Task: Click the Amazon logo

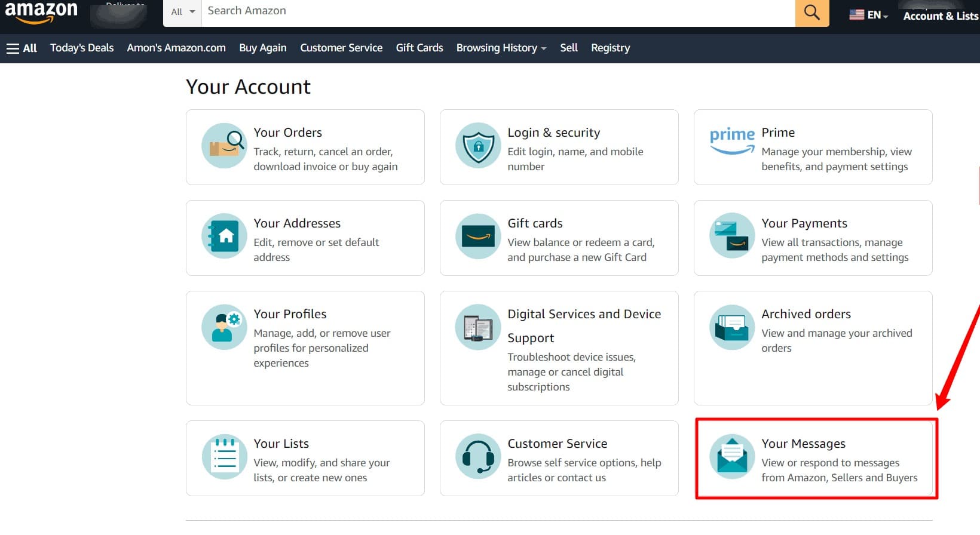Action: point(41,12)
